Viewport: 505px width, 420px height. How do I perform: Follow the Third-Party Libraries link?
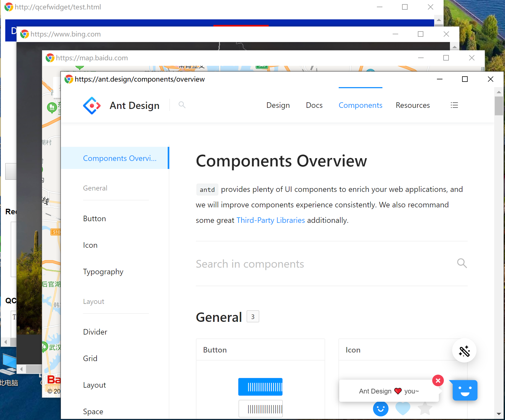271,220
